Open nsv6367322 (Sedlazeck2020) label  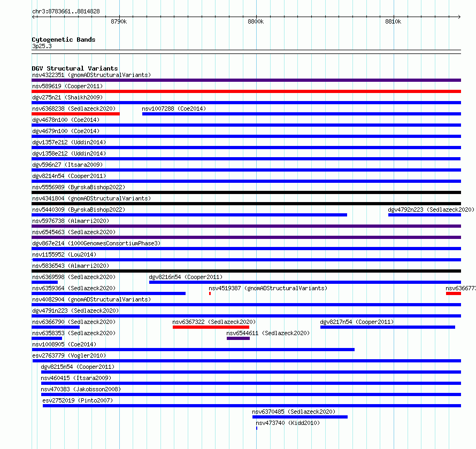click(214, 322)
